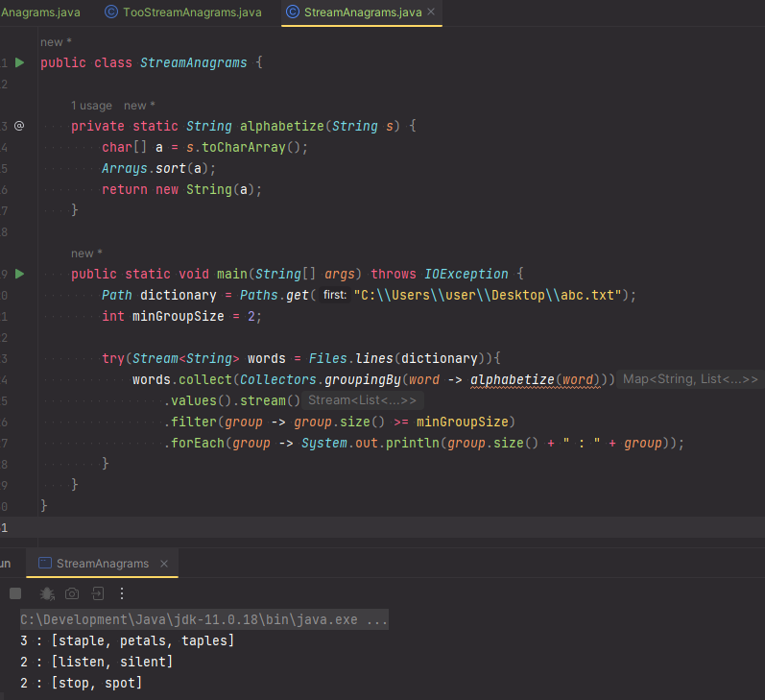Select the StreamAnagrams run tab
Image resolution: width=765 pixels, height=700 pixels.
[103, 564]
